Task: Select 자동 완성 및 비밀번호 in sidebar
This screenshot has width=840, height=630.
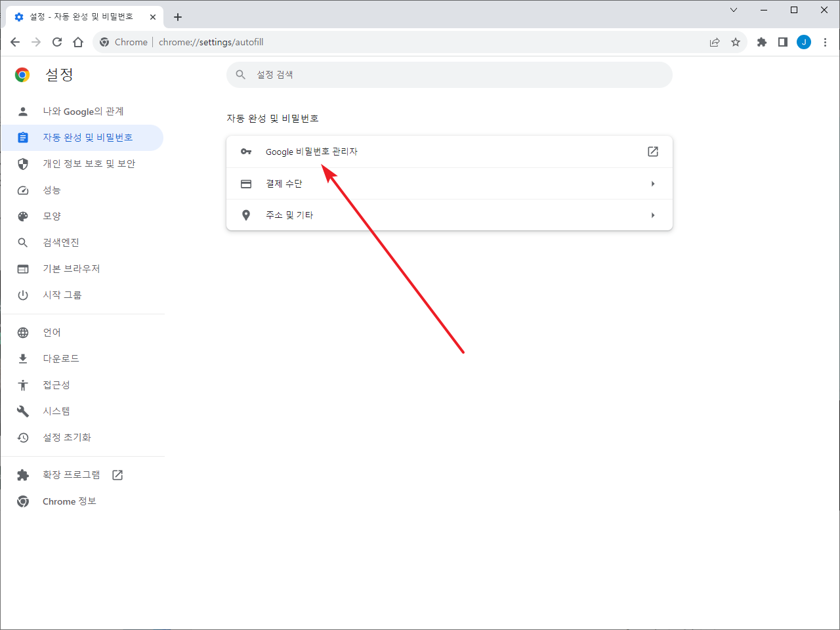Action: (x=82, y=138)
